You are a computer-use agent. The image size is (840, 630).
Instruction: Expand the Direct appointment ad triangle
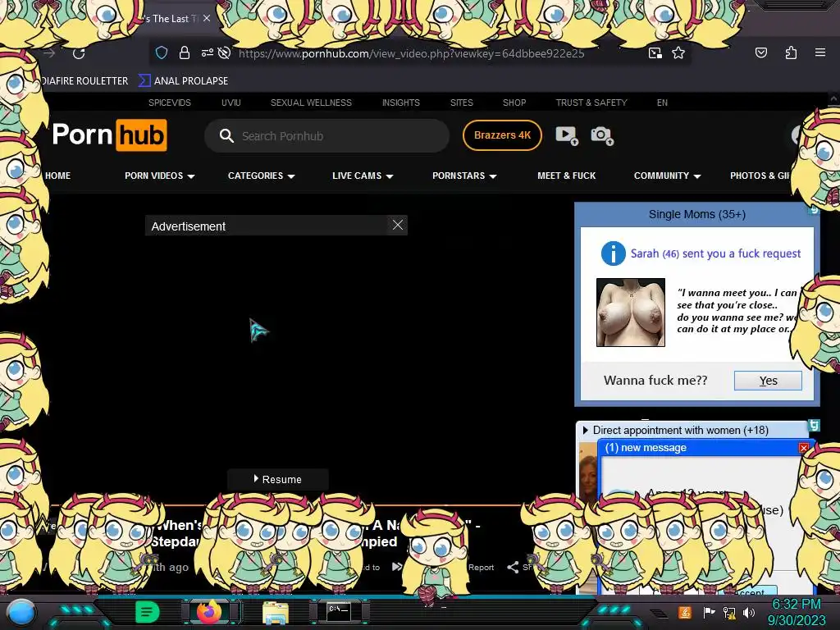click(585, 430)
